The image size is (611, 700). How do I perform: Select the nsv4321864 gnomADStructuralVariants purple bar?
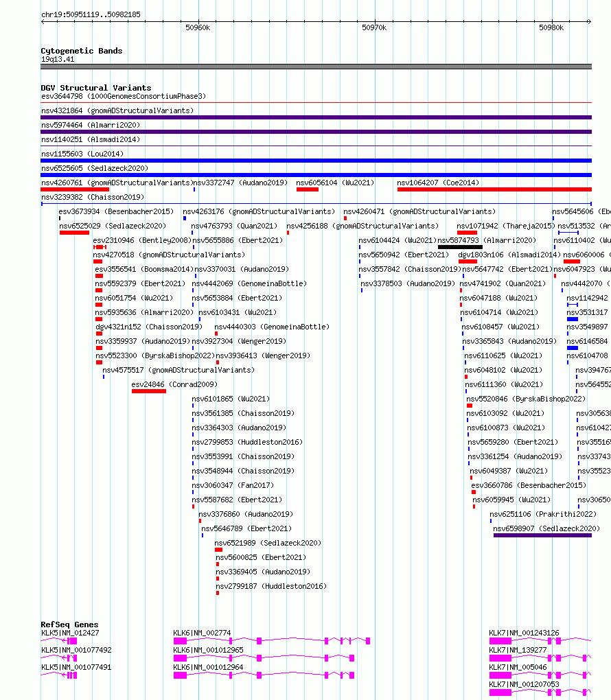pos(316,117)
